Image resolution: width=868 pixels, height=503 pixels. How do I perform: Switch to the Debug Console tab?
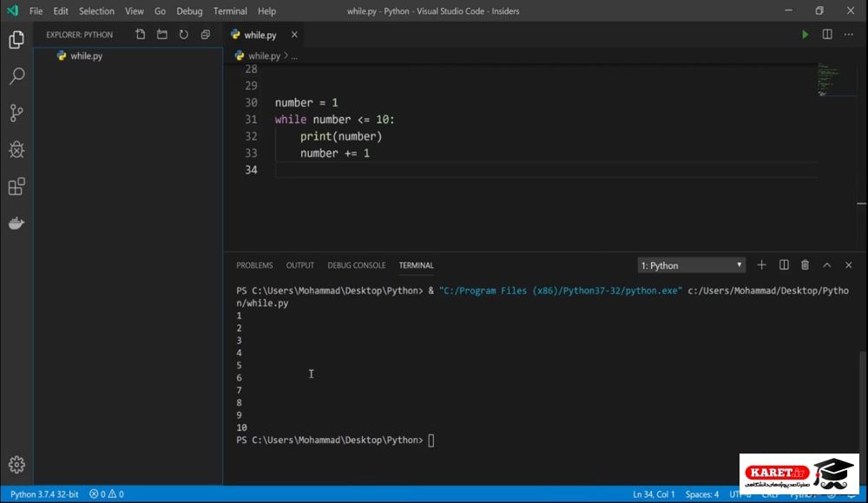point(357,265)
